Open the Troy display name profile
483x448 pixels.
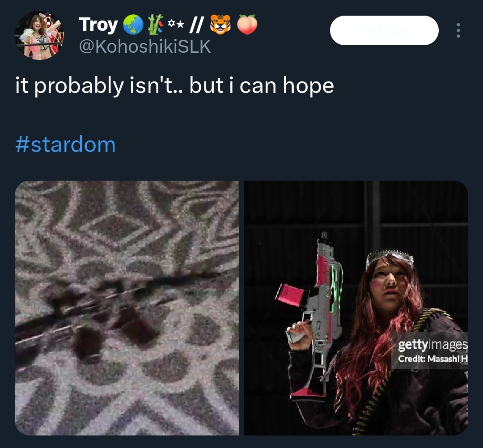tap(98, 25)
